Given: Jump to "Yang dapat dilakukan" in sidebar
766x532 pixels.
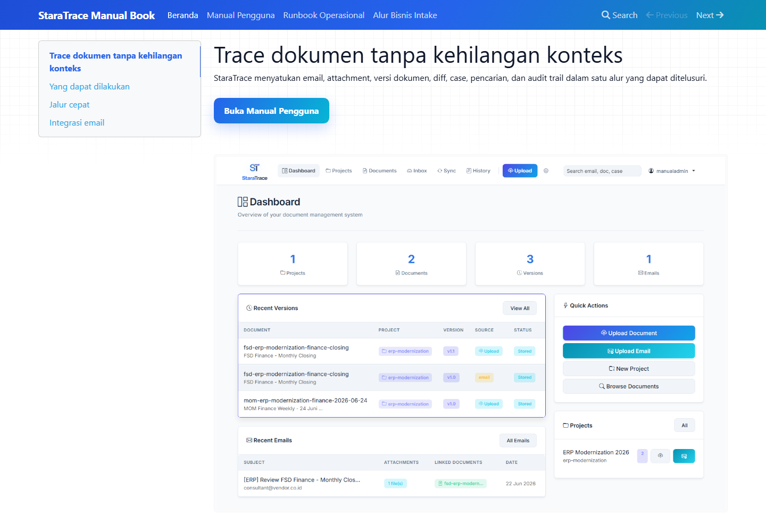Looking at the screenshot, I should (x=89, y=86).
